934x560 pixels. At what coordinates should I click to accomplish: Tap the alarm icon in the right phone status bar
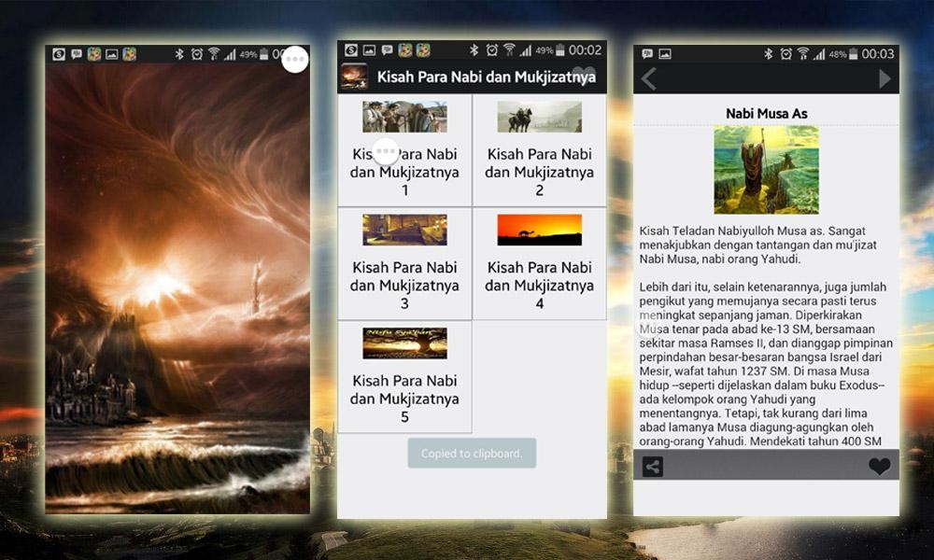[785, 54]
